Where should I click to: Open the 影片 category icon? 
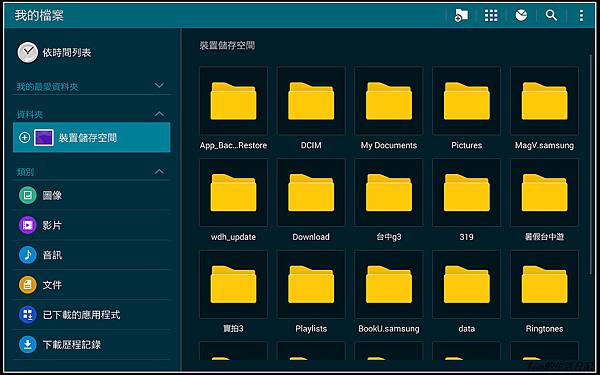28,225
